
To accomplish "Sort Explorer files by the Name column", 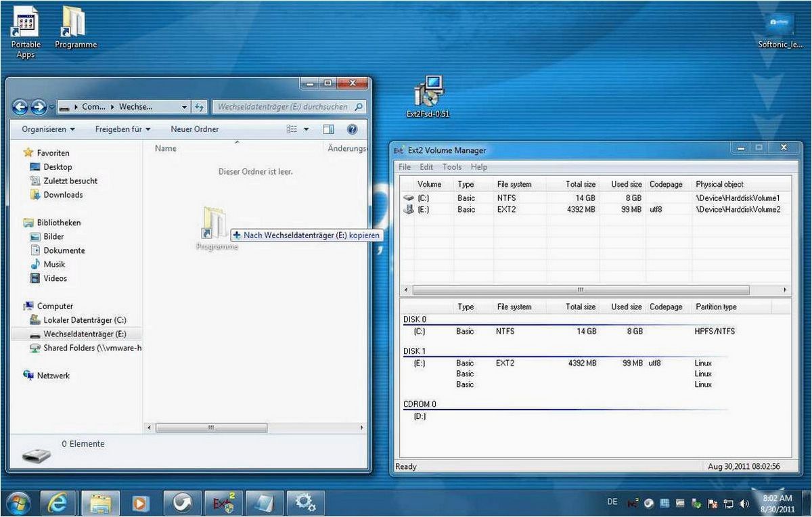I will coord(166,148).
